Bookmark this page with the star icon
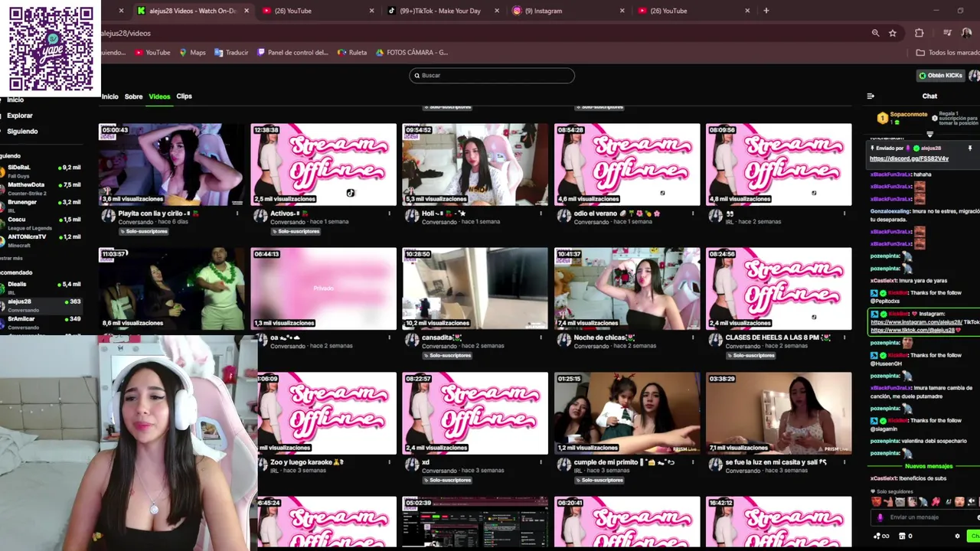Image resolution: width=980 pixels, height=551 pixels. click(893, 33)
